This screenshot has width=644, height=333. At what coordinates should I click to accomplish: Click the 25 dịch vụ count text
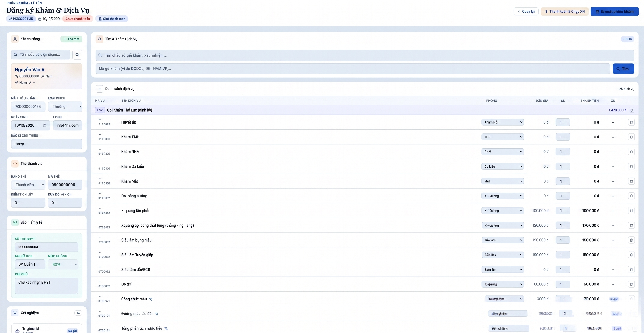pos(627,89)
